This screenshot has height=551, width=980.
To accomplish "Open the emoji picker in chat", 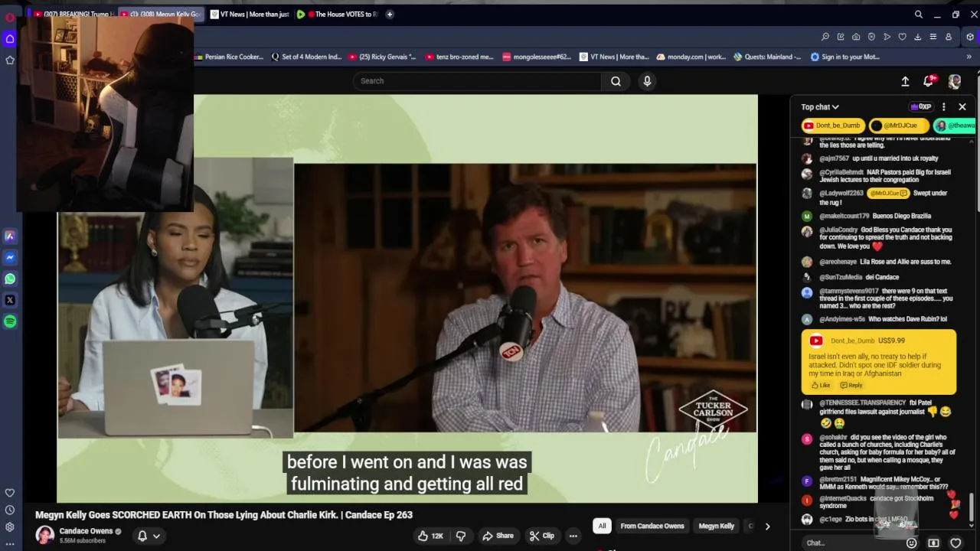I will (911, 543).
